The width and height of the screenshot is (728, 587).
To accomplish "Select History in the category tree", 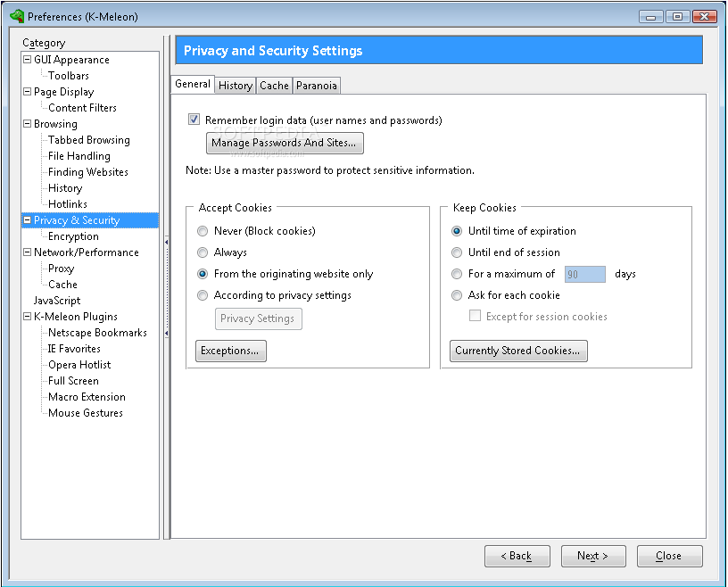I will (65, 187).
